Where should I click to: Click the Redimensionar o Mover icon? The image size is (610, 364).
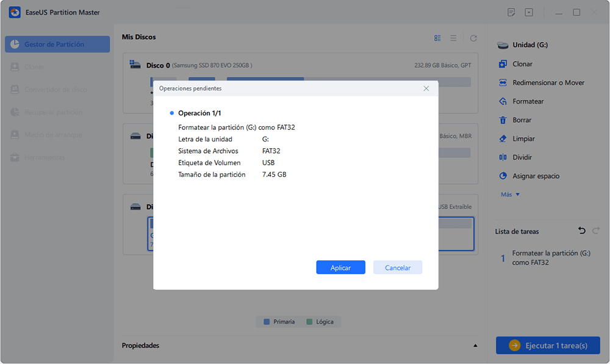[503, 82]
